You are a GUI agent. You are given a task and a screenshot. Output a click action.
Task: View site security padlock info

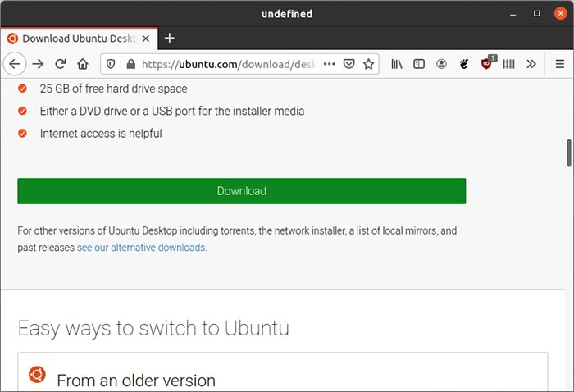[130, 65]
